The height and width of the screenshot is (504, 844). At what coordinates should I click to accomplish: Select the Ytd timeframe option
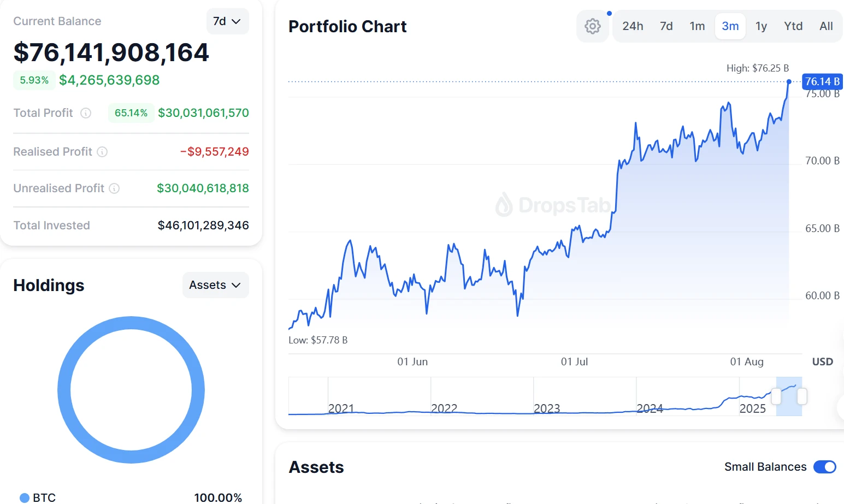pos(793,26)
